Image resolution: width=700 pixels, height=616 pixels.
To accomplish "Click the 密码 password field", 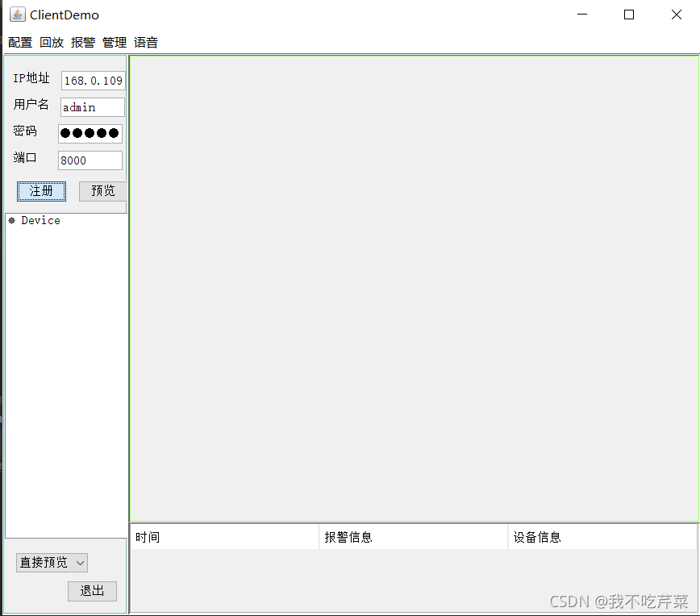I will [x=90, y=134].
